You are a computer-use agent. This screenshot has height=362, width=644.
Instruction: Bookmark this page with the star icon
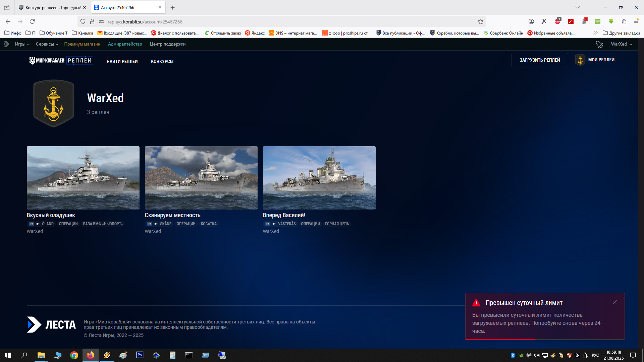click(x=480, y=21)
